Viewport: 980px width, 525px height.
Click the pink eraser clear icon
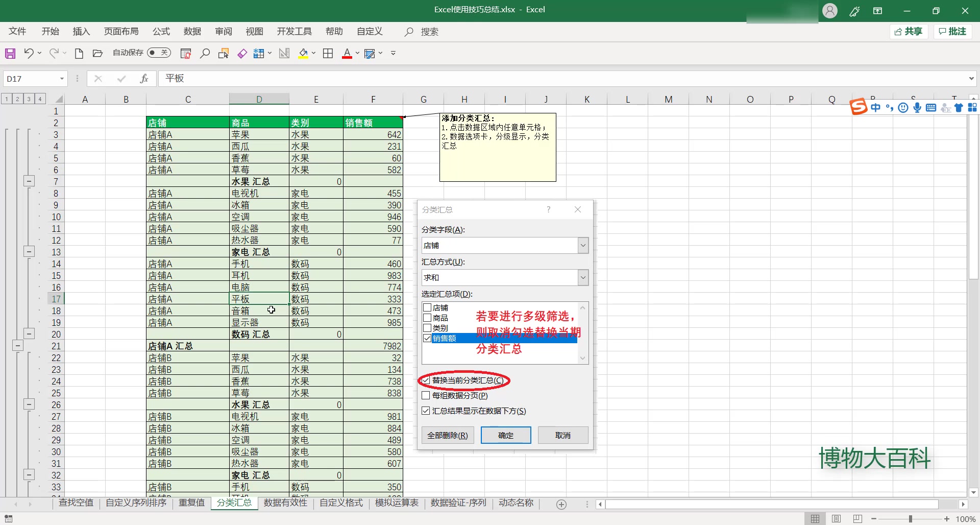pos(242,53)
